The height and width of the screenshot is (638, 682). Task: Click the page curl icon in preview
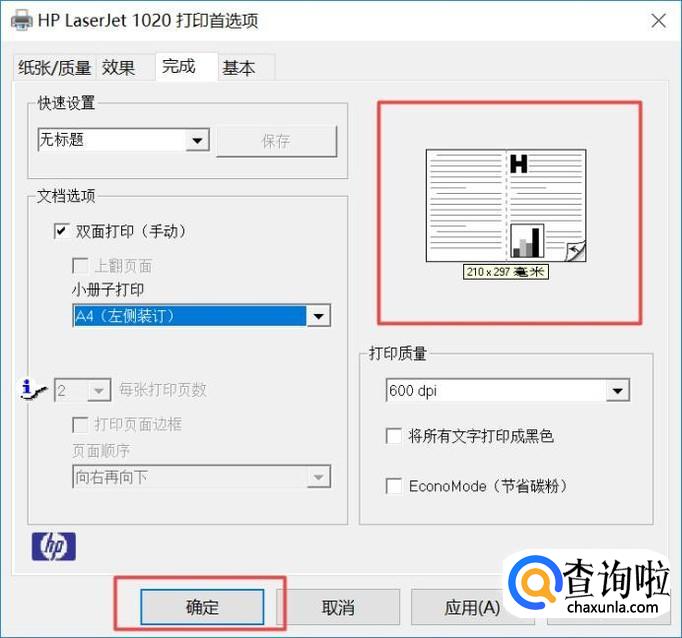(x=576, y=250)
